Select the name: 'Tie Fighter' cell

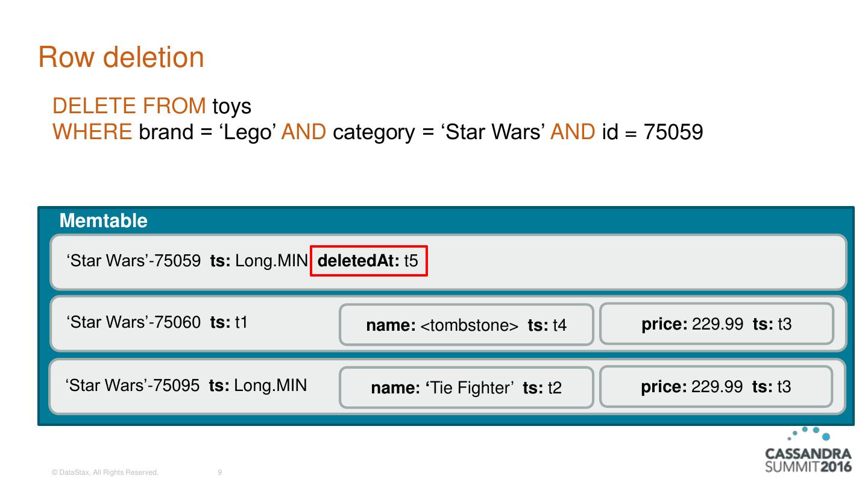pos(466,388)
